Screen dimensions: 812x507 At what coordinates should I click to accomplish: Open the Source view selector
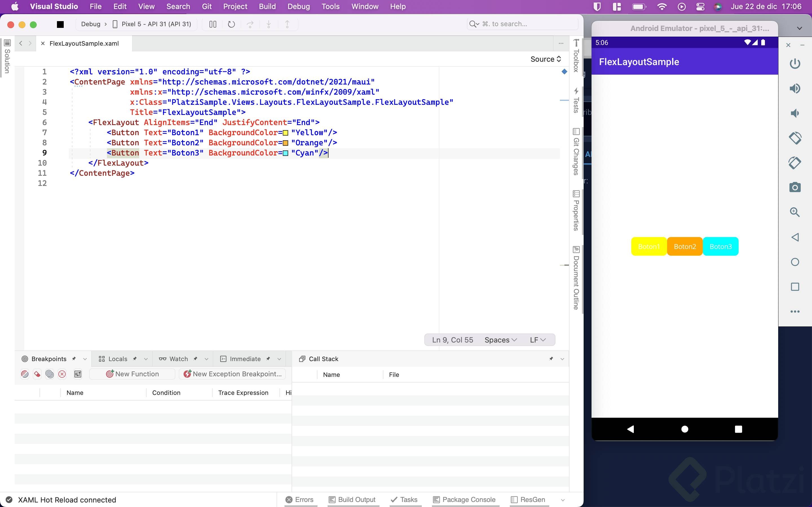click(546, 59)
